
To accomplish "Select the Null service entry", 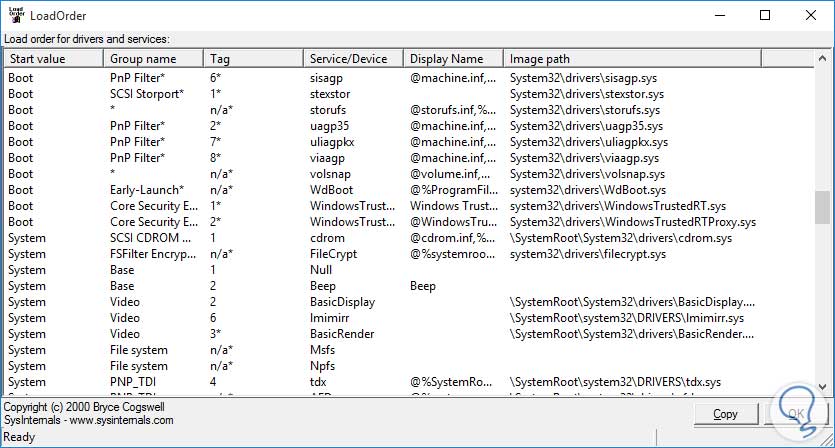I will 321,270.
